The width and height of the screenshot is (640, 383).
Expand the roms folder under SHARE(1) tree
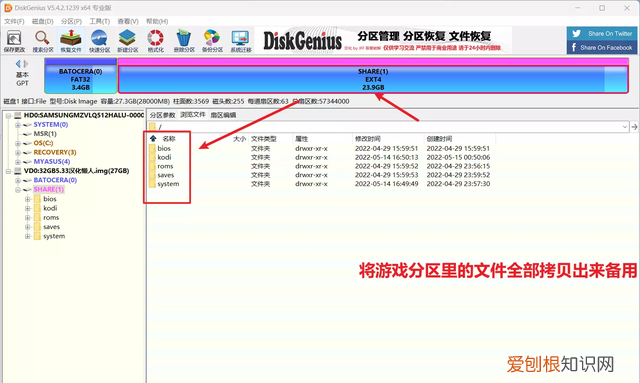(x=27, y=218)
